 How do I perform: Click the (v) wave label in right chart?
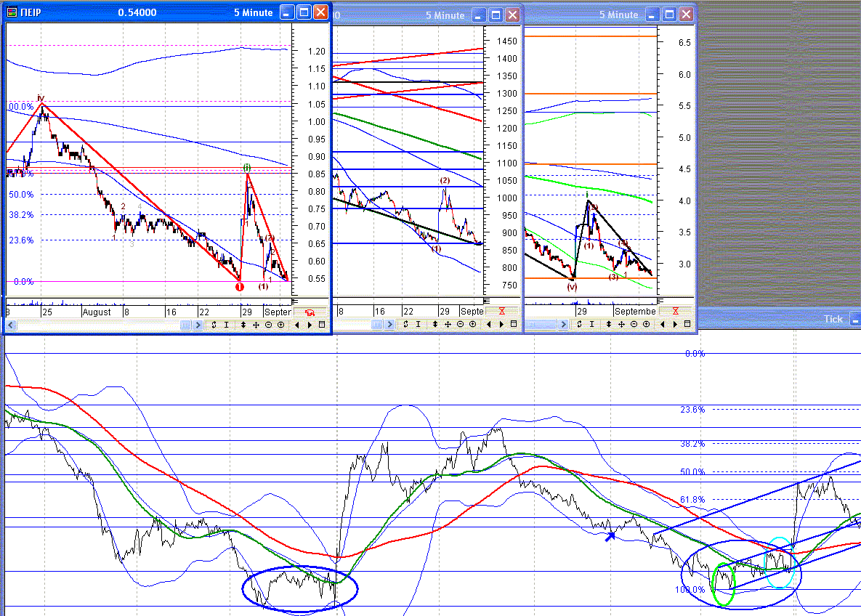point(572,287)
